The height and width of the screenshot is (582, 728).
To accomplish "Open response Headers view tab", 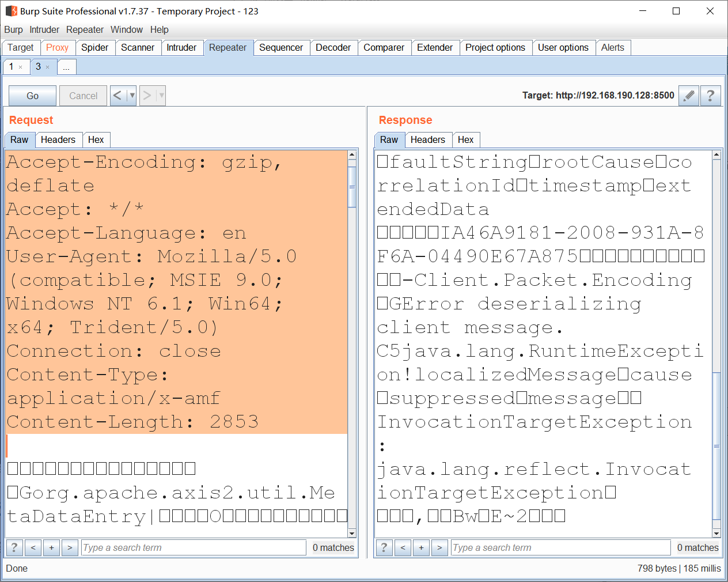I will tap(427, 139).
